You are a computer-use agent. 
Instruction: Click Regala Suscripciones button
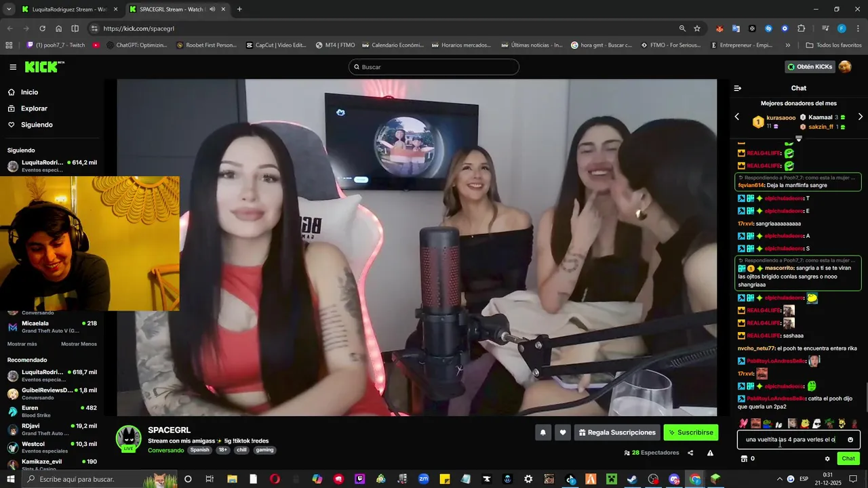click(617, 432)
